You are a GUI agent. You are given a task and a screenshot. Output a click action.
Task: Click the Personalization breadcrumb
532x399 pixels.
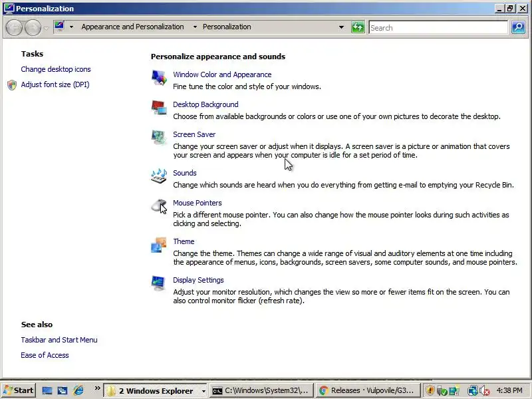click(x=227, y=27)
